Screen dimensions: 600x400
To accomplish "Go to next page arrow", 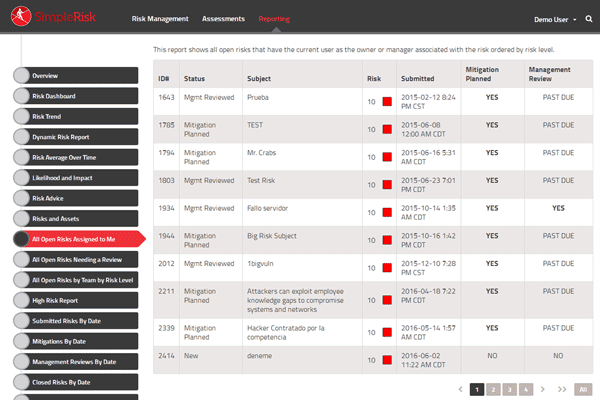I will click(x=543, y=388).
